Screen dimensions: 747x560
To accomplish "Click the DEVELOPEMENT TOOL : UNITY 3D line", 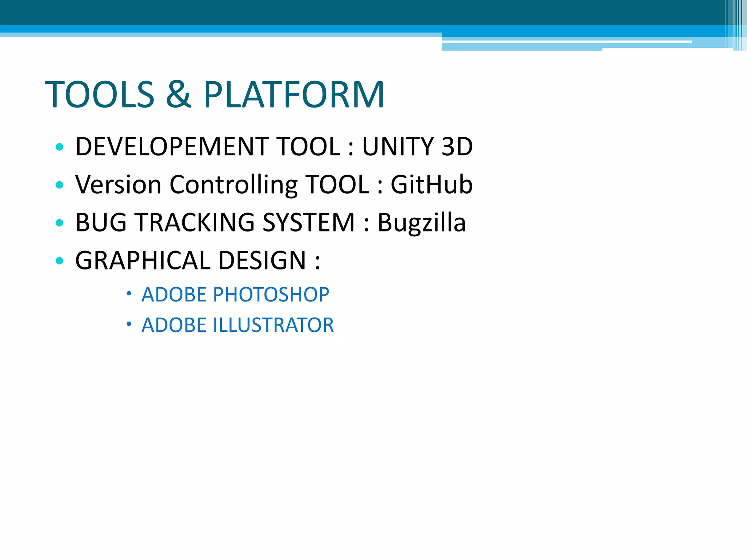I will click(274, 147).
